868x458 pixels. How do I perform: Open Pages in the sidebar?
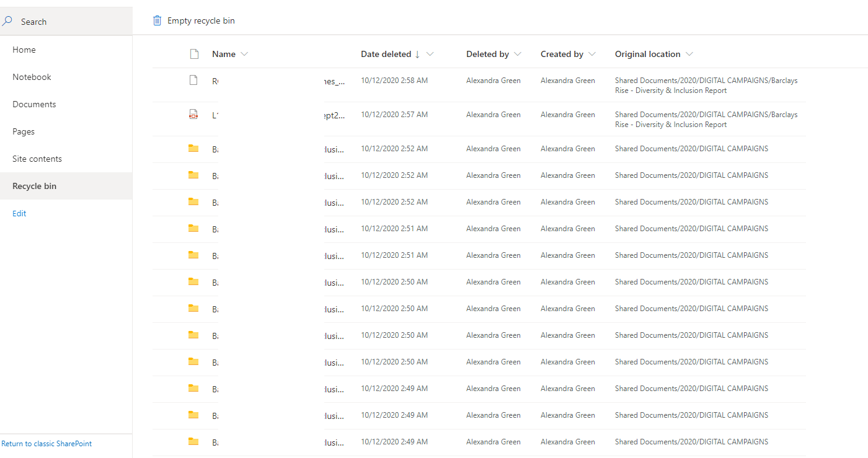click(24, 131)
